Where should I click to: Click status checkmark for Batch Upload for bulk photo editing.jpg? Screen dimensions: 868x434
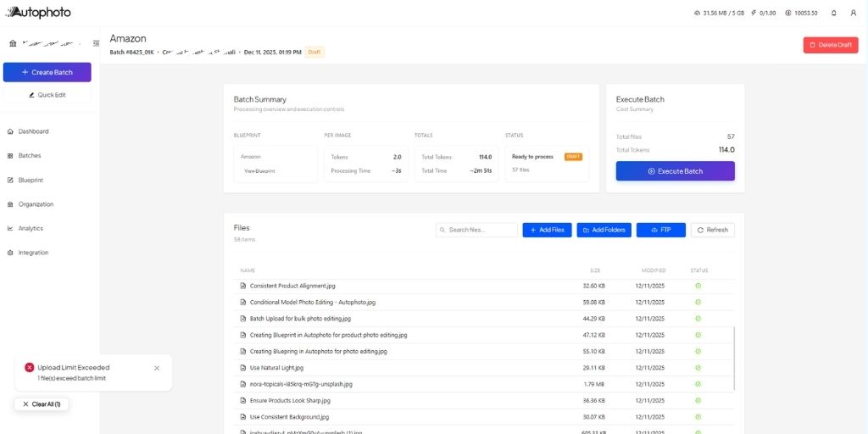pos(698,319)
